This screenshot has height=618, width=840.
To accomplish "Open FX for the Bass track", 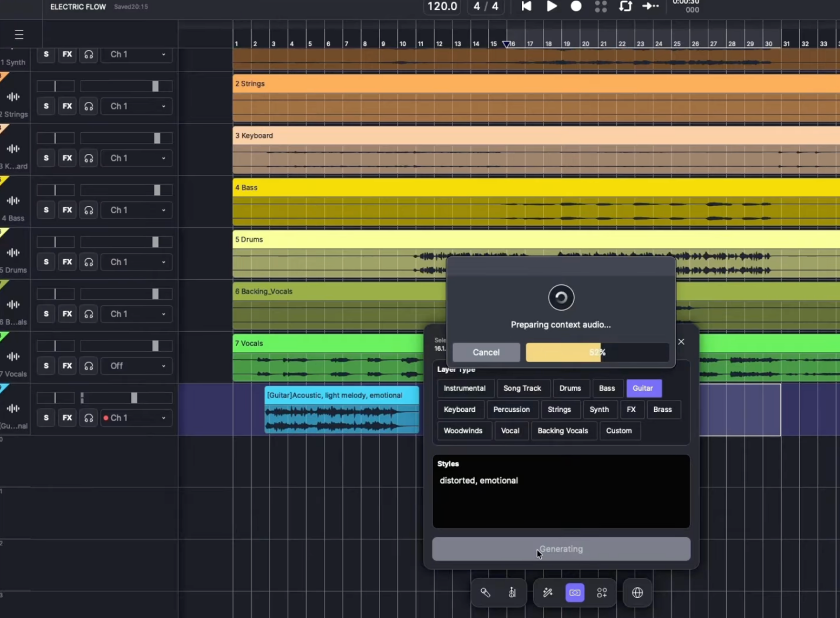I will coord(68,210).
